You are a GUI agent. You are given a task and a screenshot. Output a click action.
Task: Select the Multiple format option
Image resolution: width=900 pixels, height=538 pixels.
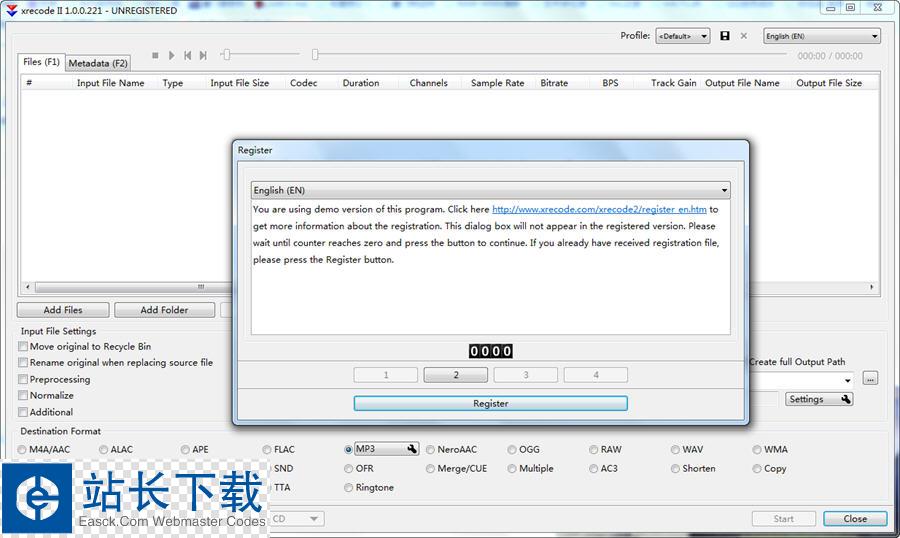point(512,469)
